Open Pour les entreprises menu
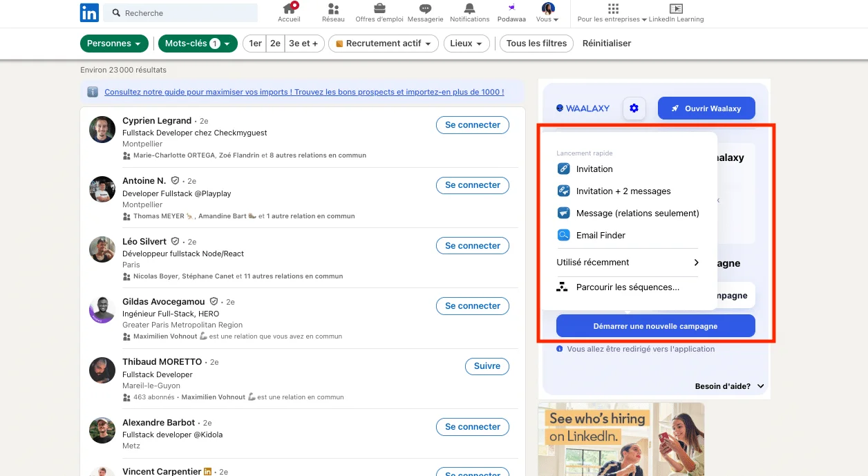The width and height of the screenshot is (868, 476). pyautogui.click(x=612, y=12)
